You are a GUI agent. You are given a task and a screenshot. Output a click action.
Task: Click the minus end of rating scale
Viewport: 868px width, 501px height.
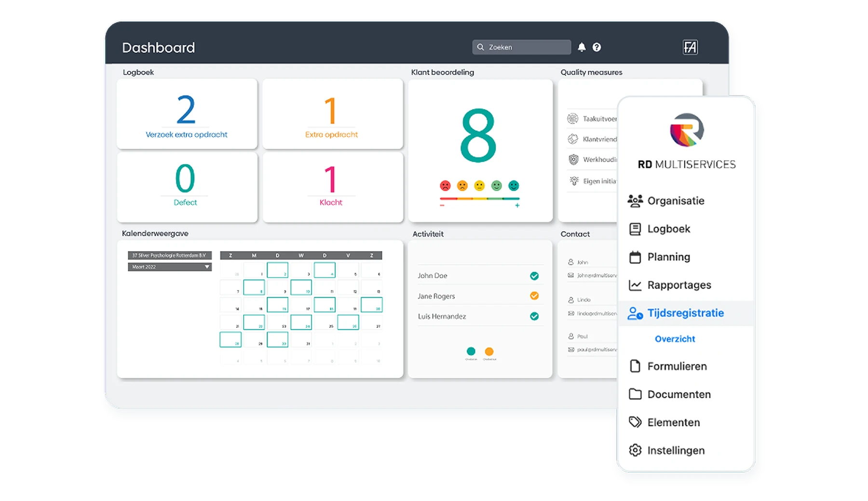click(x=442, y=206)
